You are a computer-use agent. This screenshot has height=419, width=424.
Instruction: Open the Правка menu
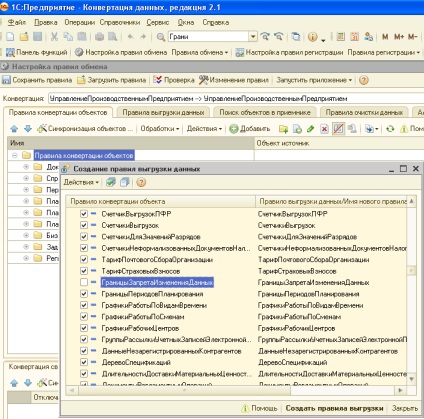[46, 22]
